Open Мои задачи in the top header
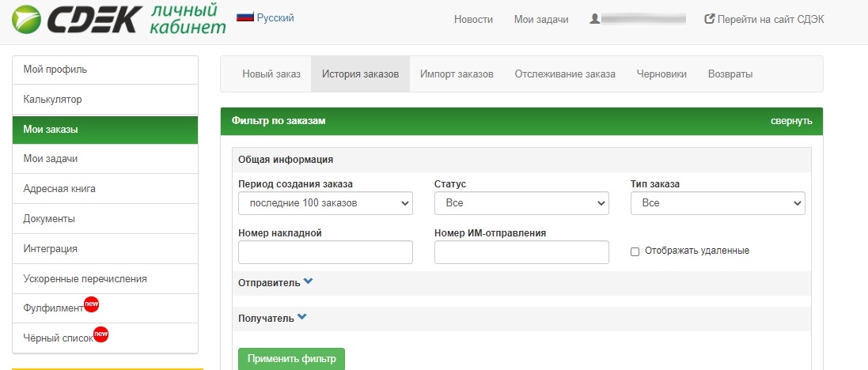The image size is (868, 370). pos(541,19)
